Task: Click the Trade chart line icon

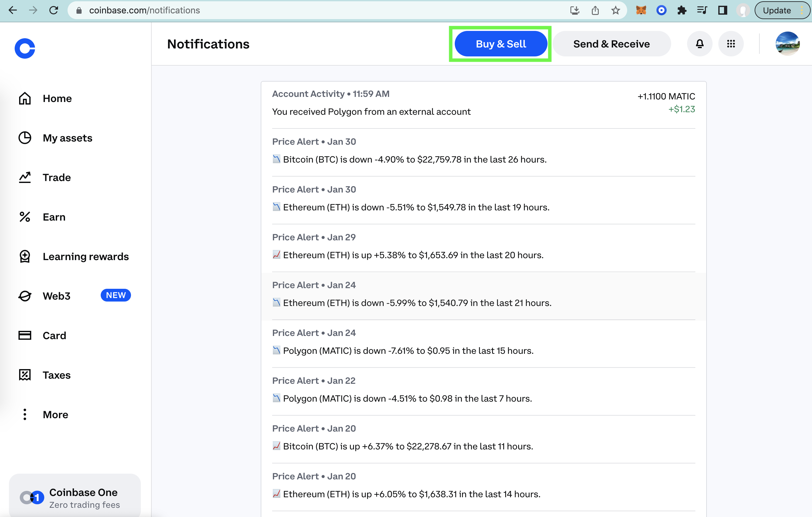Action: 25,178
